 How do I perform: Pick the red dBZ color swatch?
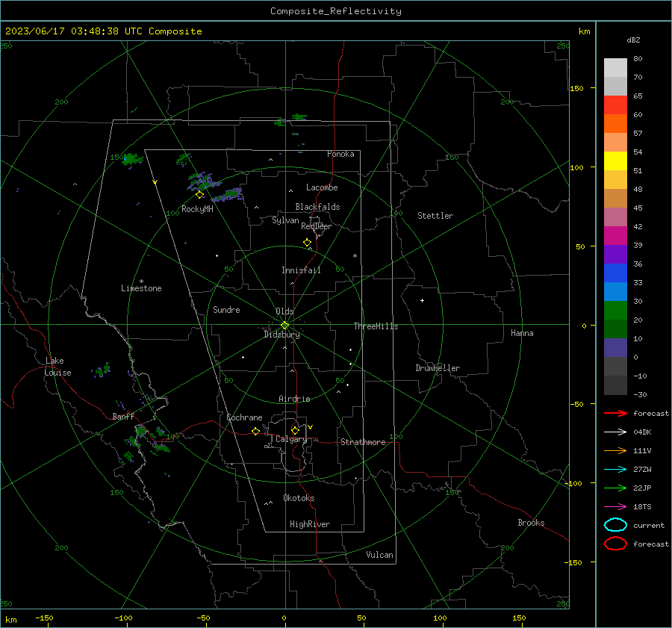point(615,105)
